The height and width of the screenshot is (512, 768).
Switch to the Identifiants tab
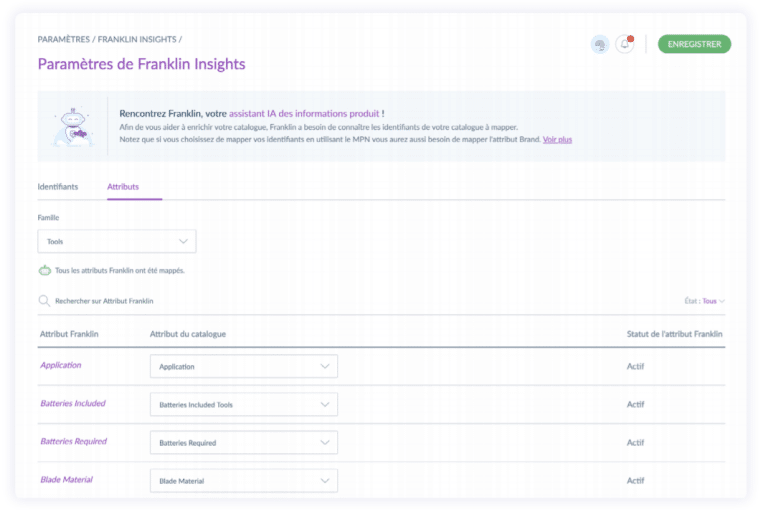tap(58, 187)
